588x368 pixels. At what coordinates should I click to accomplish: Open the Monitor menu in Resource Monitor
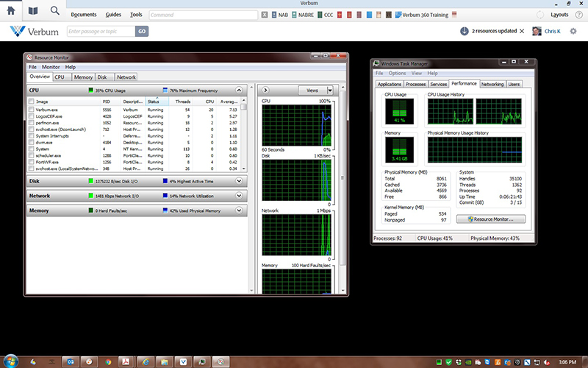pyautogui.click(x=51, y=67)
